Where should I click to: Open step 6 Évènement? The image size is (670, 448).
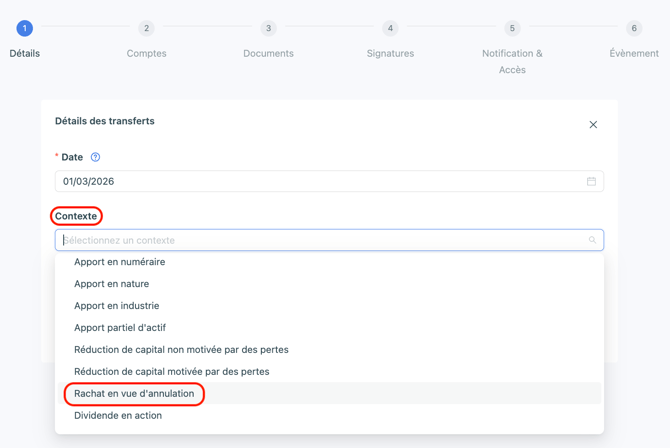(x=634, y=29)
